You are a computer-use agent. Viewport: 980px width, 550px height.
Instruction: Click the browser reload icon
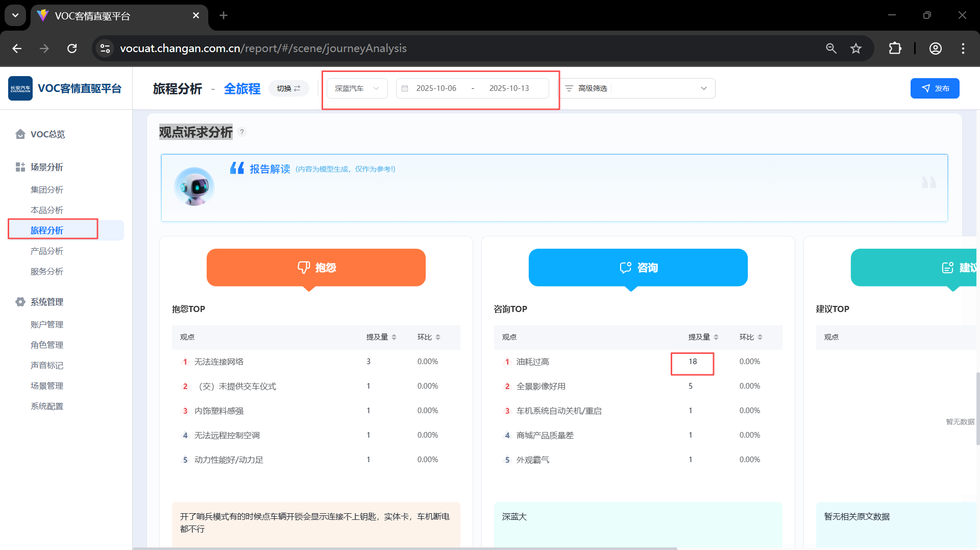coord(72,49)
